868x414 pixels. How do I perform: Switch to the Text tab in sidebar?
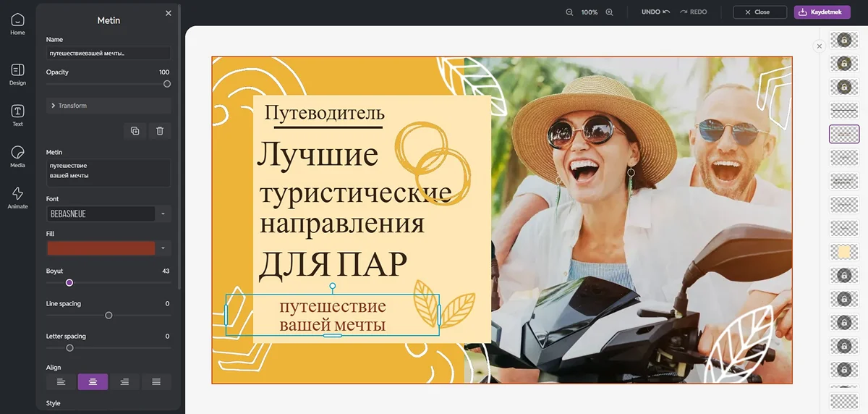tap(17, 115)
